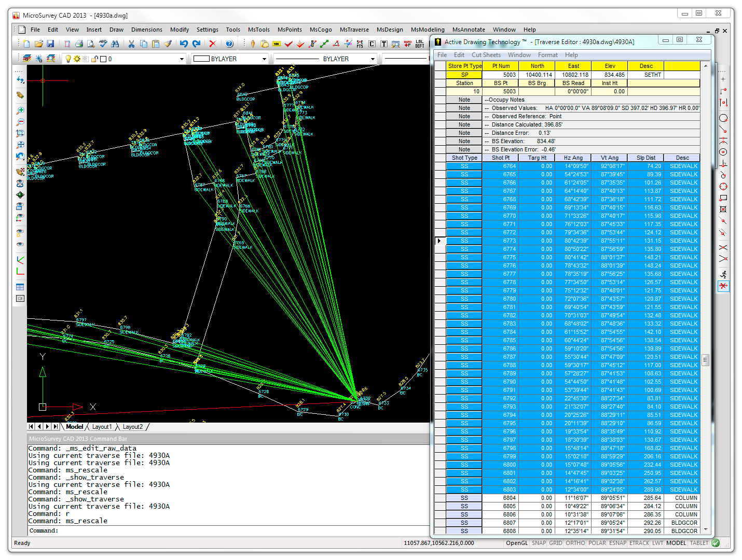The width and height of the screenshot is (742, 560).
Task: Click the blue Help question mark icon
Action: point(229,44)
